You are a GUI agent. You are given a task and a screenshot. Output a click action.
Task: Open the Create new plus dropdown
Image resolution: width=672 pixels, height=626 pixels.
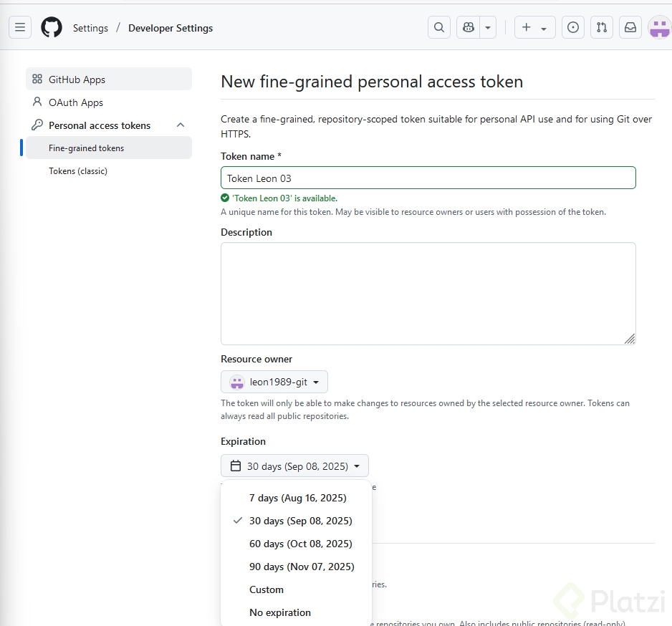point(534,27)
